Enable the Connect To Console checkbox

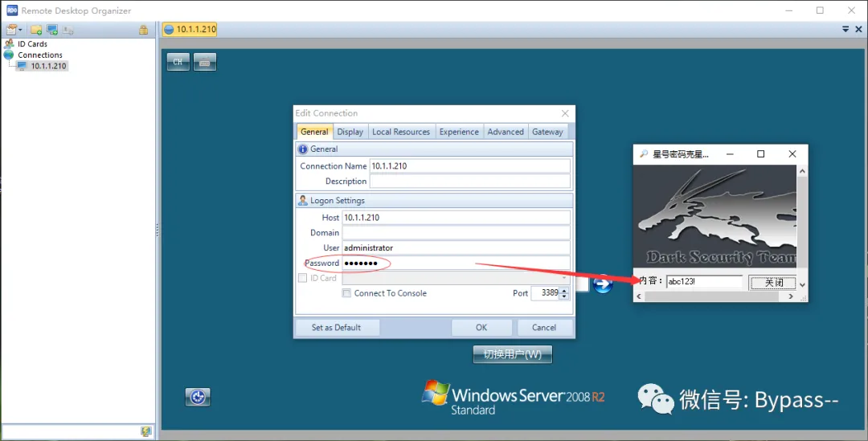coord(346,293)
